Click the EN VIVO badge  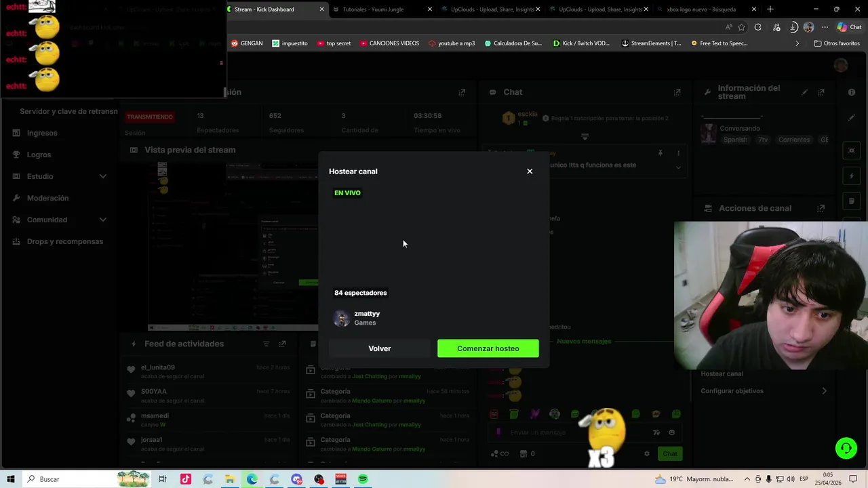[347, 193]
